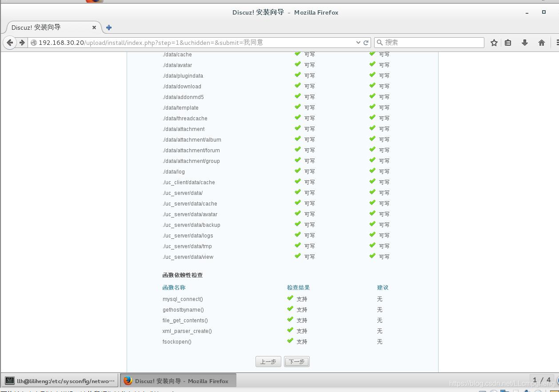Close the Discuz! 安装向导 tab
The image size is (559, 392).
(x=94, y=28)
